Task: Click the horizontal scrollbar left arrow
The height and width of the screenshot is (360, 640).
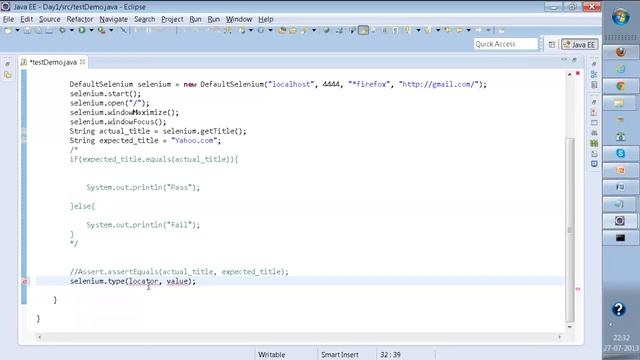Action: tap(40, 337)
